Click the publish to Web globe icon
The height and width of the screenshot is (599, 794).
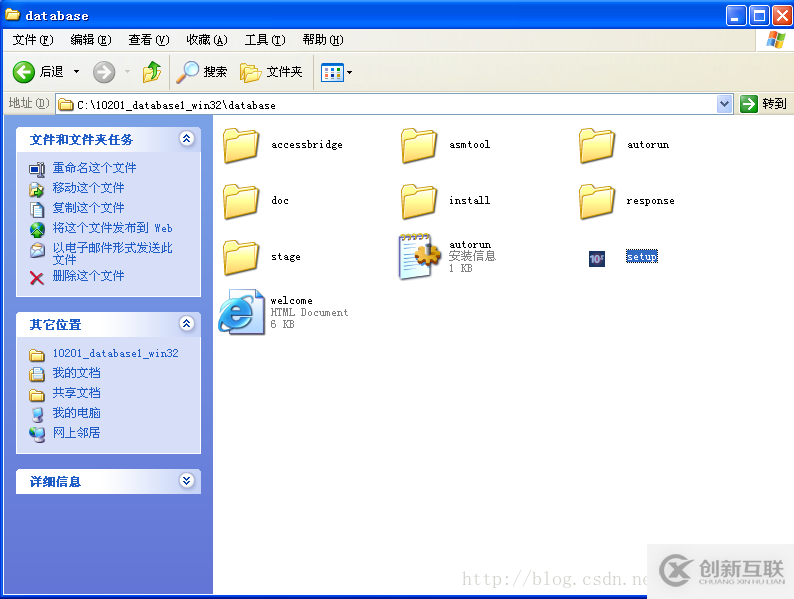pos(36,229)
